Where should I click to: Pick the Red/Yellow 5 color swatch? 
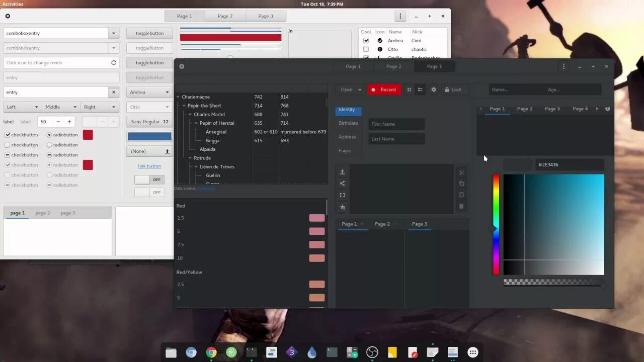(317, 298)
